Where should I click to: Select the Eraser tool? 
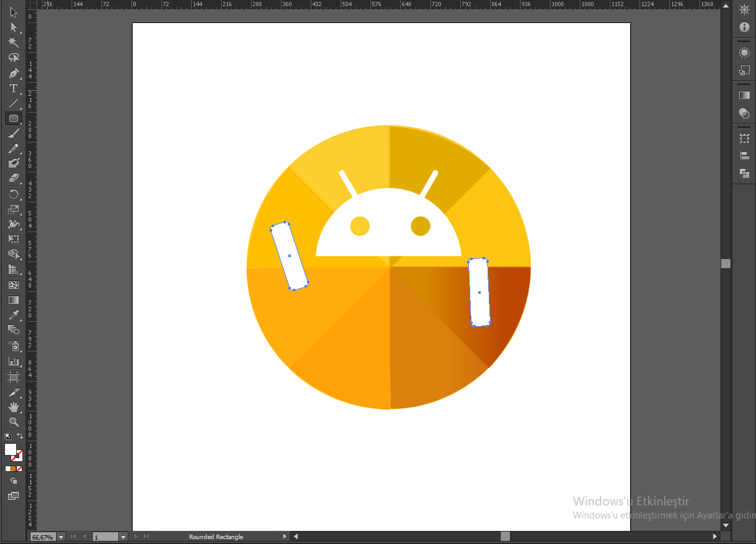click(13, 178)
